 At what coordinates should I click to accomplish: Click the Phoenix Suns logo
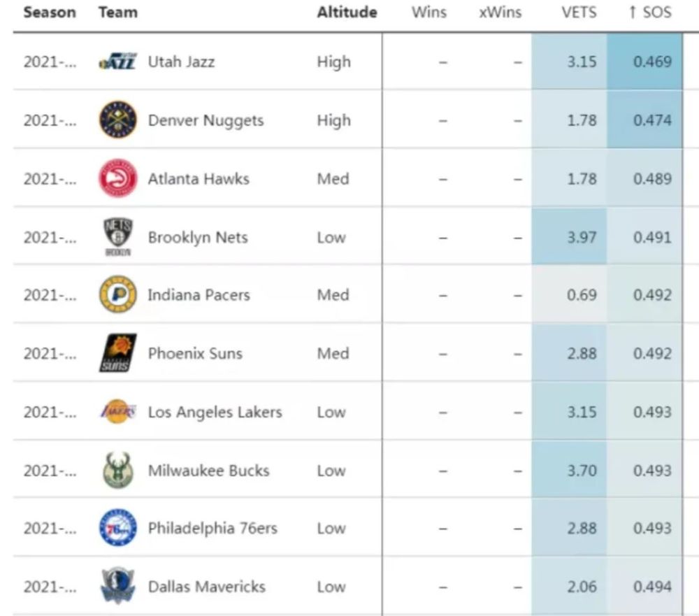pos(117,353)
